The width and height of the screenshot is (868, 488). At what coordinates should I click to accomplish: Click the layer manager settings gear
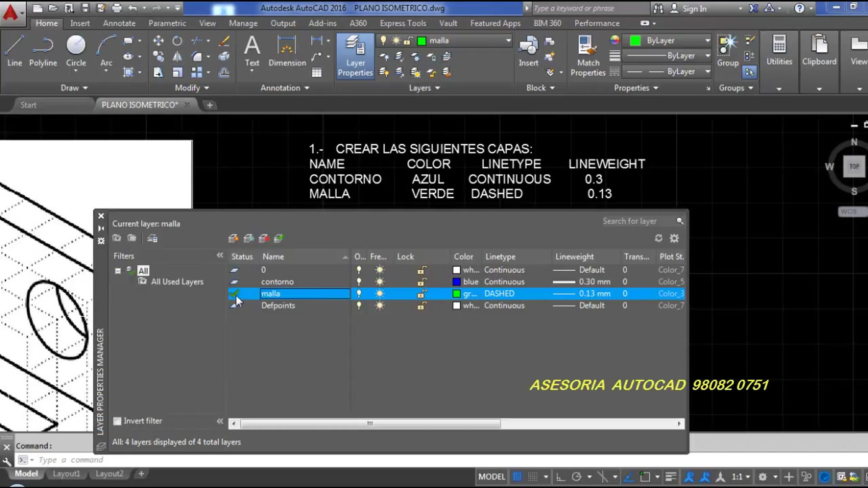[x=674, y=238]
